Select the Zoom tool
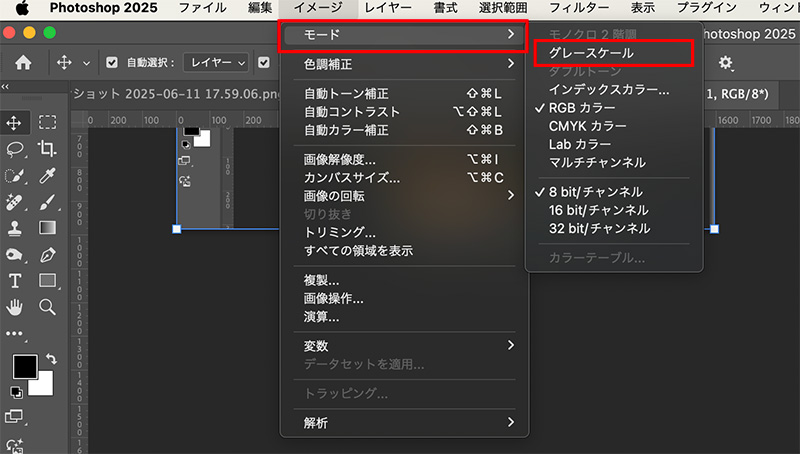Screen dimensions: 800x454 [47, 307]
